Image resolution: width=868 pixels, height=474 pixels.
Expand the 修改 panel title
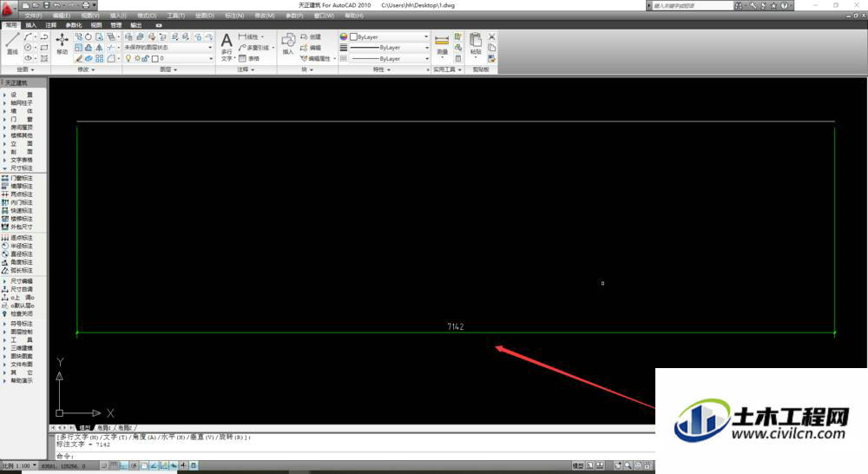(x=86, y=69)
